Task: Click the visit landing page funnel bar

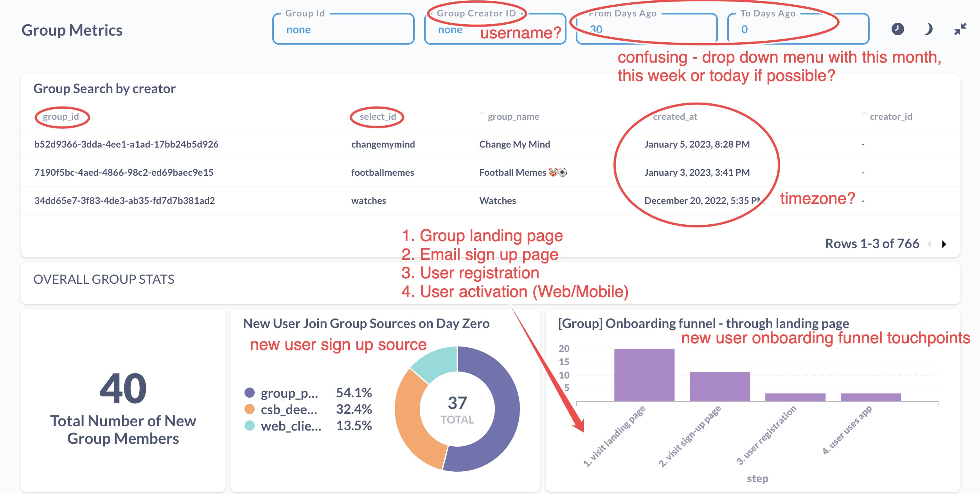Action: 644,375
